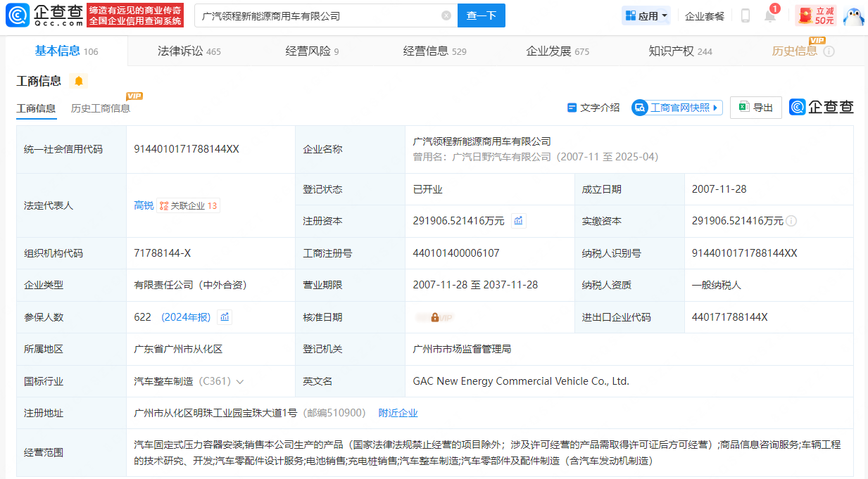Switch to the 经营信息 tab
This screenshot has width=868, height=479.
434,51
